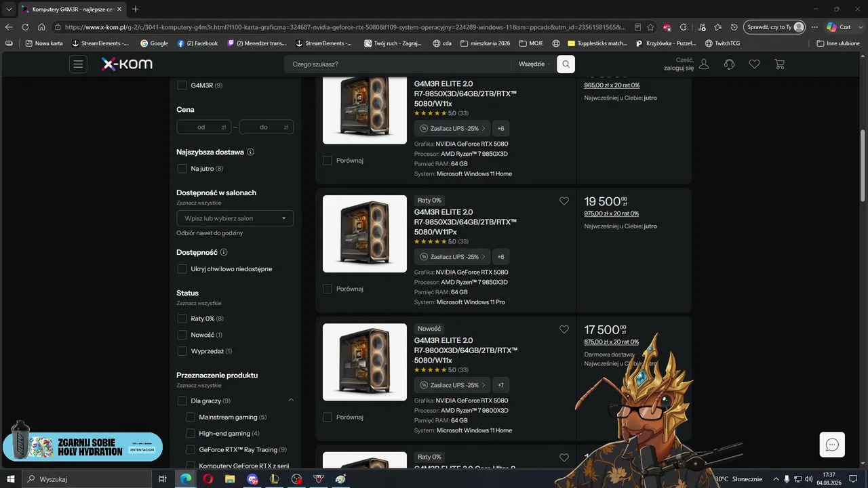
Task: Open the browser extensions puzzle icon
Action: click(684, 27)
